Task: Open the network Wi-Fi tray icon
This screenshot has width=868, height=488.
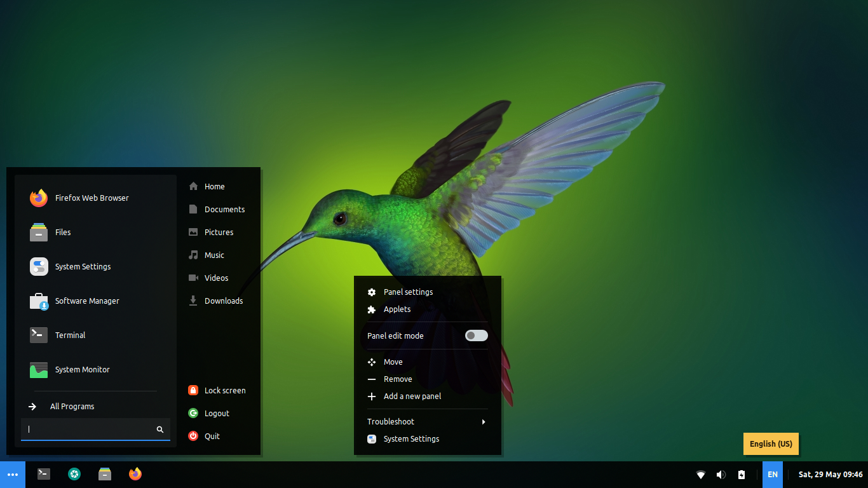Action: click(701, 475)
